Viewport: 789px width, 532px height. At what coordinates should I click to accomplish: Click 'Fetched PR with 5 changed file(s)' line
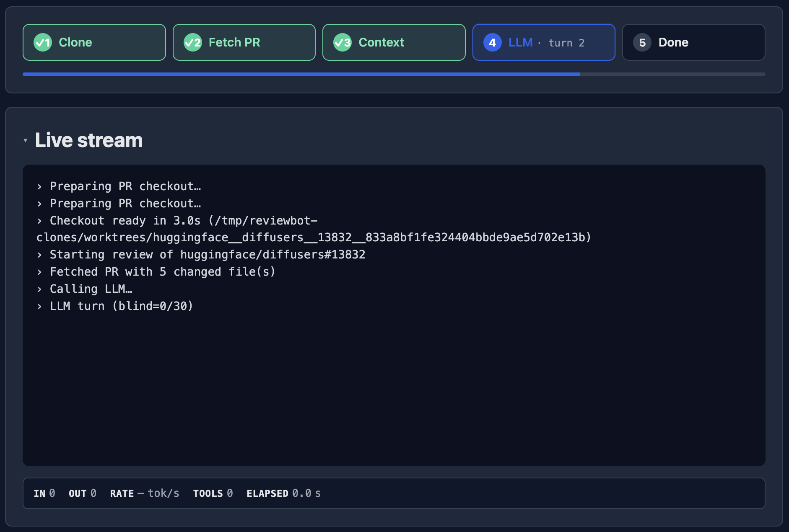click(x=156, y=272)
